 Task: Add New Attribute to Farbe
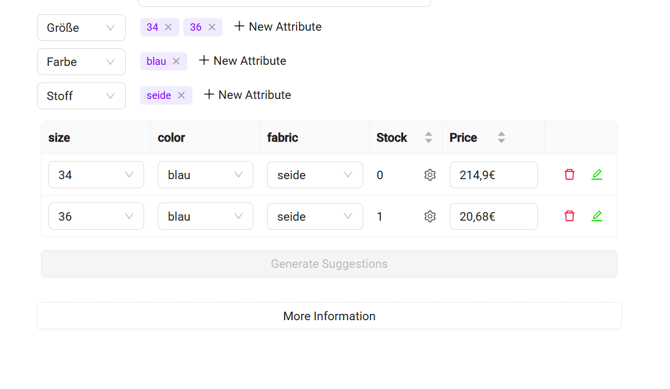[x=242, y=61]
